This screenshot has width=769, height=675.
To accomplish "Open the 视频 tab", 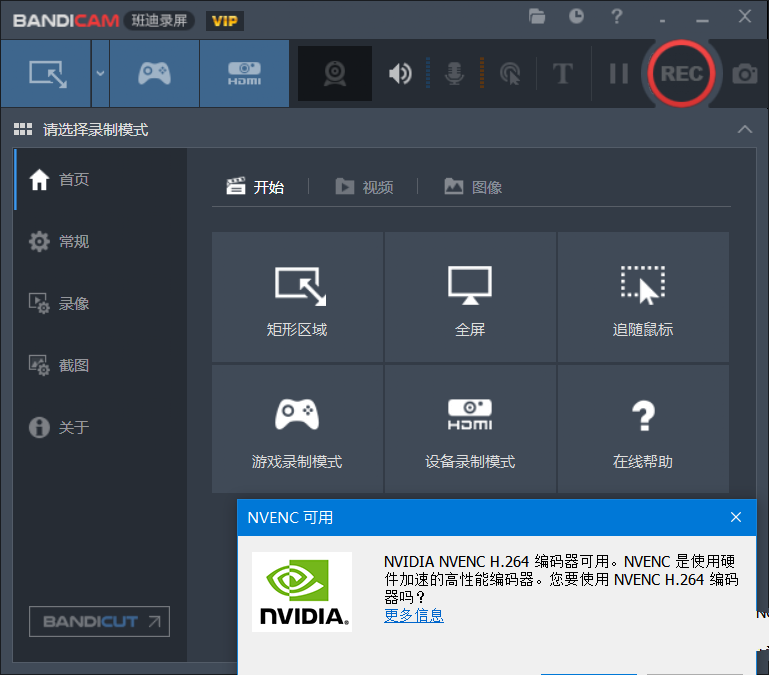I will pyautogui.click(x=364, y=187).
